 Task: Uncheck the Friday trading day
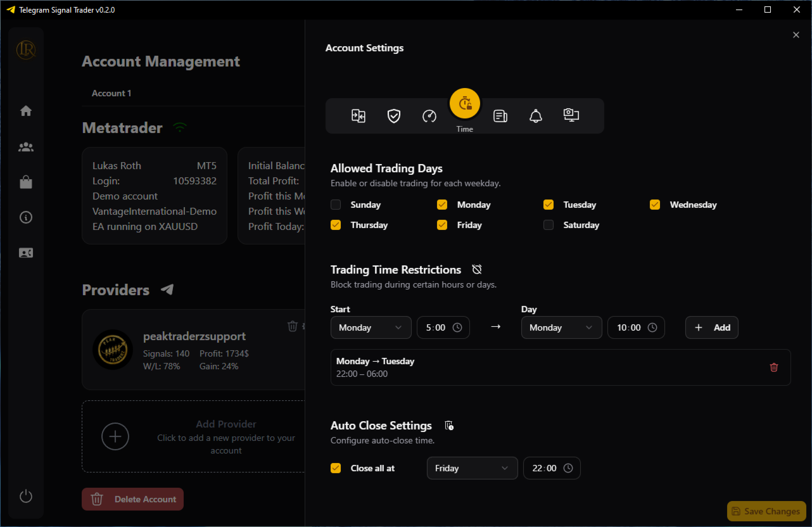coord(442,225)
